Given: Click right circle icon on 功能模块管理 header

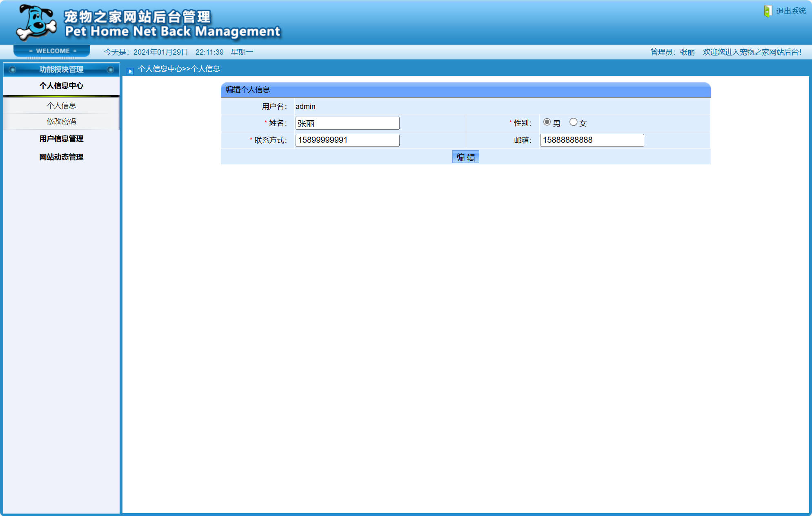Looking at the screenshot, I should click(x=110, y=70).
